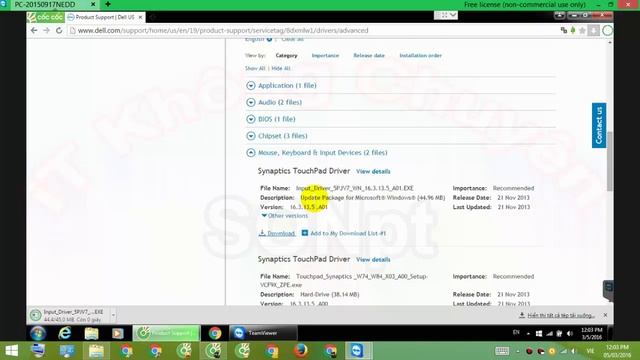Open the Coc Coc logo menu
The width and height of the screenshot is (640, 360).
46,17
